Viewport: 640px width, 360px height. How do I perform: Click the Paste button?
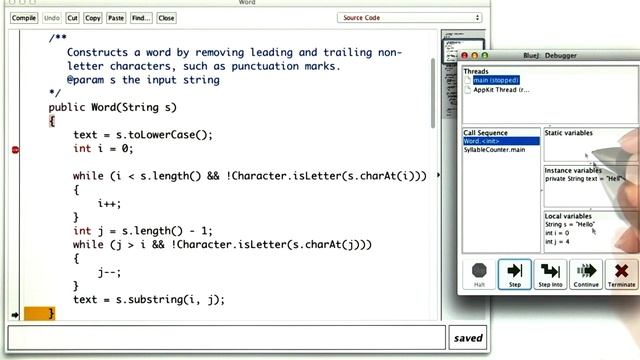(x=116, y=18)
